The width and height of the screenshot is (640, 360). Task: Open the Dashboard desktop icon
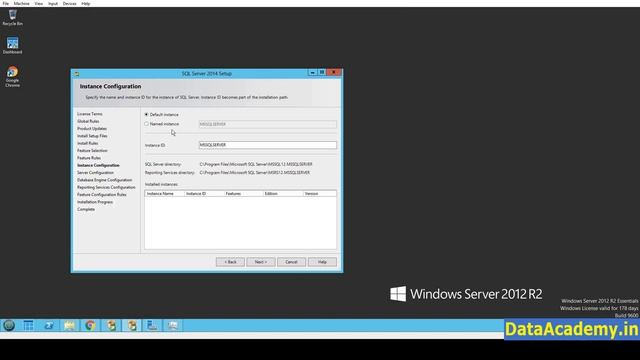(12, 45)
